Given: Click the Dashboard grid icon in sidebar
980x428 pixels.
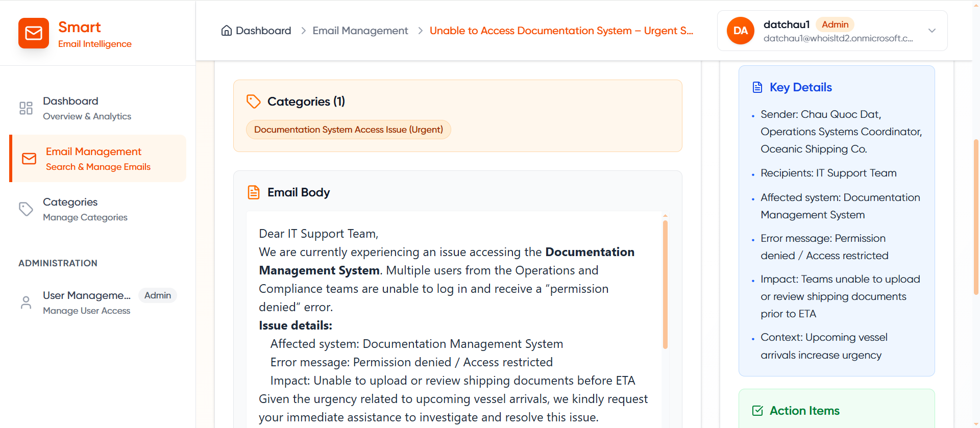Looking at the screenshot, I should click(26, 108).
